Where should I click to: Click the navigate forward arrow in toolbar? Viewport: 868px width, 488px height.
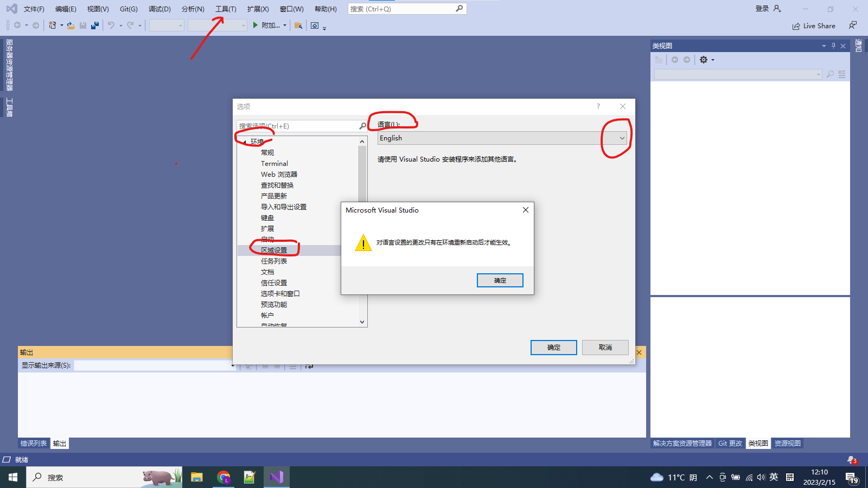(36, 25)
